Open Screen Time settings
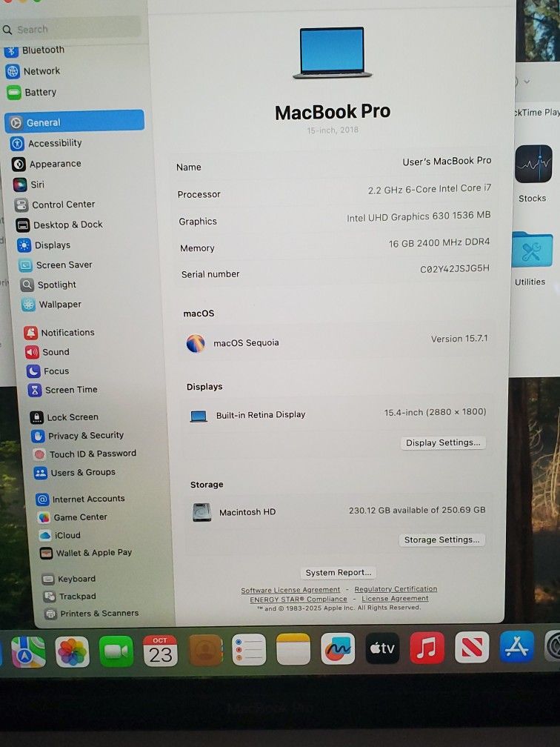This screenshot has width=560, height=747. (63, 390)
